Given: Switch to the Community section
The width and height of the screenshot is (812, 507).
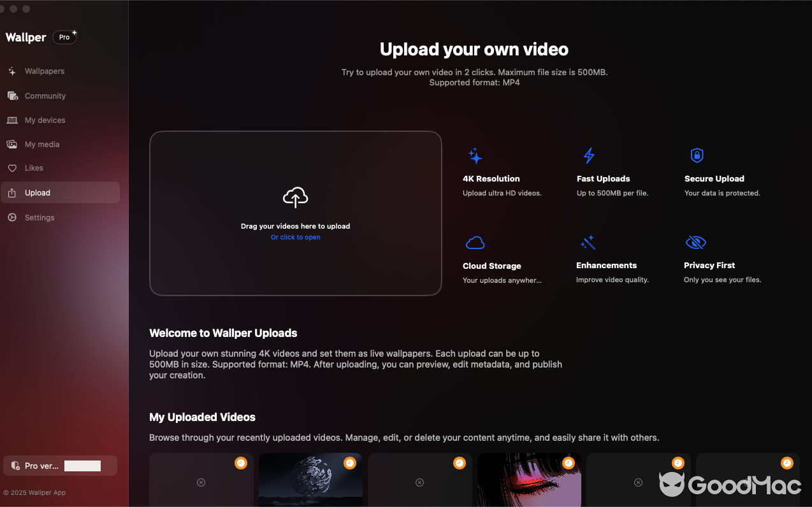Looking at the screenshot, I should click(x=13, y=96).
